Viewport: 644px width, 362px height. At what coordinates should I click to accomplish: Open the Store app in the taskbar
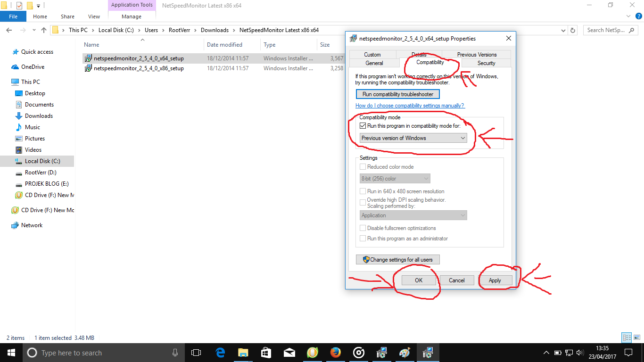click(266, 353)
